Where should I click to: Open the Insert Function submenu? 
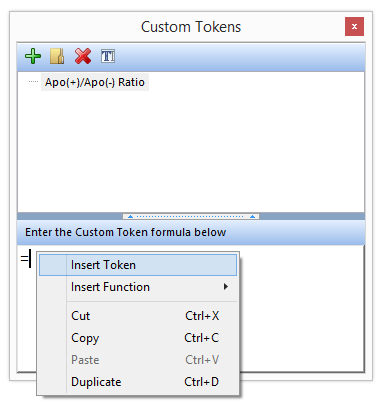pyautogui.click(x=138, y=287)
